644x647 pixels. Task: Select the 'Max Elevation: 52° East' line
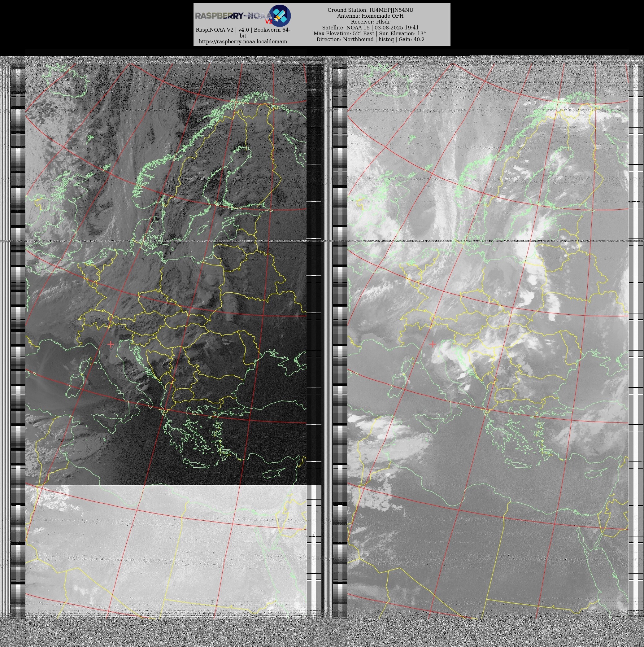[x=370, y=33]
